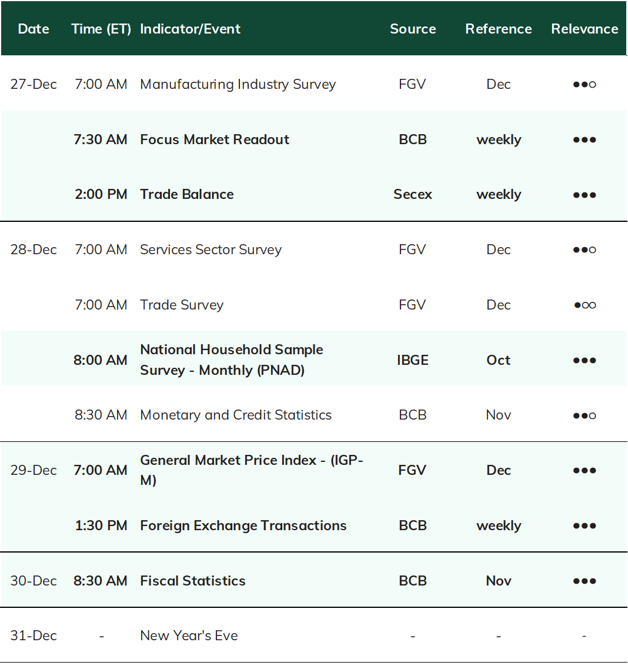Click relevance dots for Fiscal Statistics

[x=584, y=581]
